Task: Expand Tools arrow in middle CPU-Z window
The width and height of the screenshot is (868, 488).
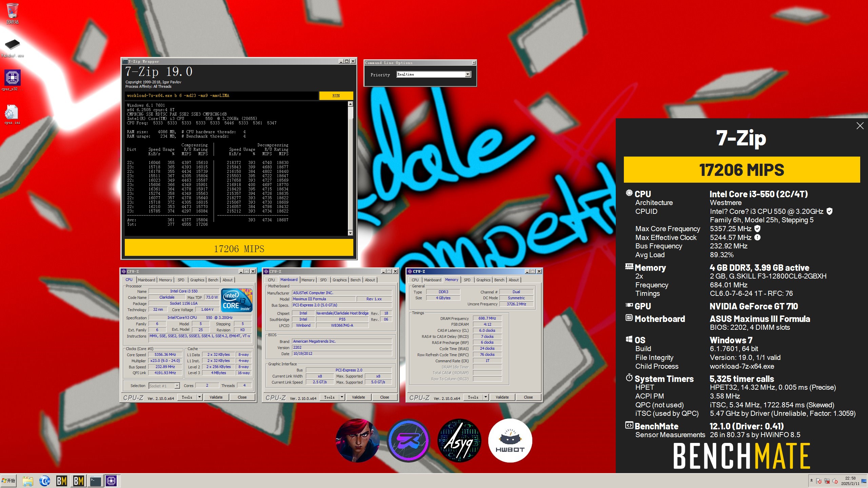Action: (x=342, y=397)
